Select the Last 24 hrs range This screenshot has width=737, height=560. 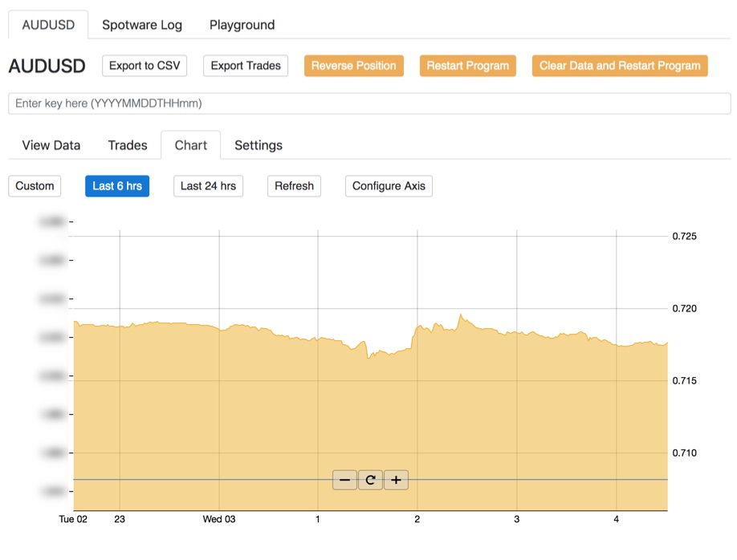pos(208,186)
